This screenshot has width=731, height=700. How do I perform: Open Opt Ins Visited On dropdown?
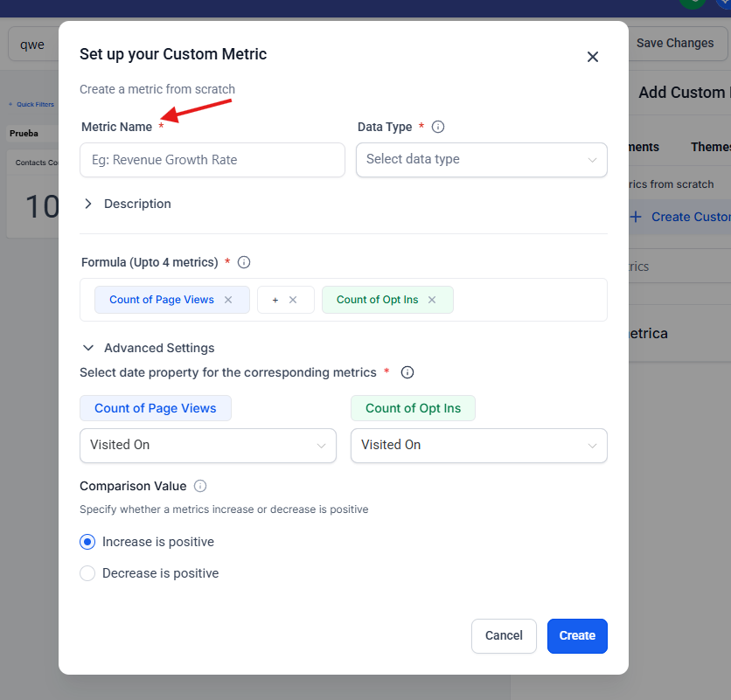(478, 445)
